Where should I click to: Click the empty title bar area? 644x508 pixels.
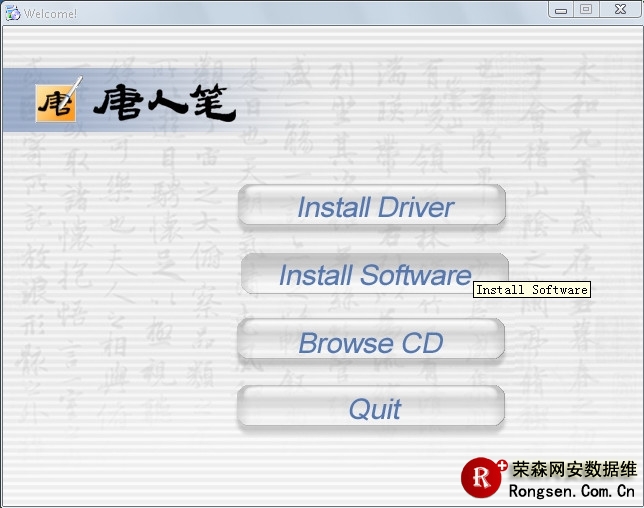point(300,13)
